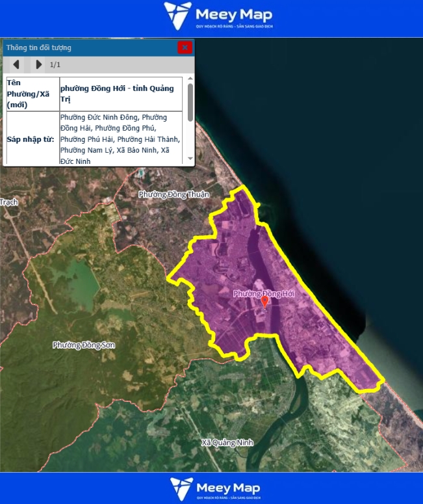The width and height of the screenshot is (423, 504).
Task: Close the Thông tin đối tượng popup
Action: click(185, 47)
